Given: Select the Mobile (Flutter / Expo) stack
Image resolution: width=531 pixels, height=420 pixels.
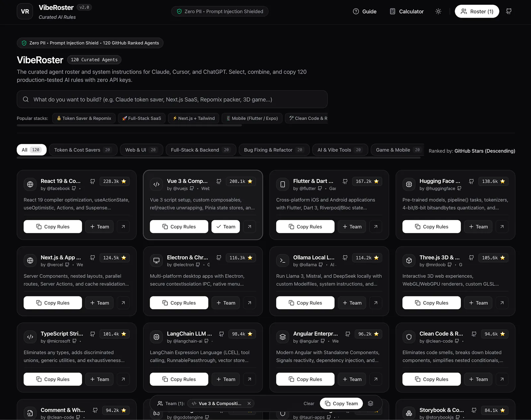Looking at the screenshot, I should [x=252, y=118].
